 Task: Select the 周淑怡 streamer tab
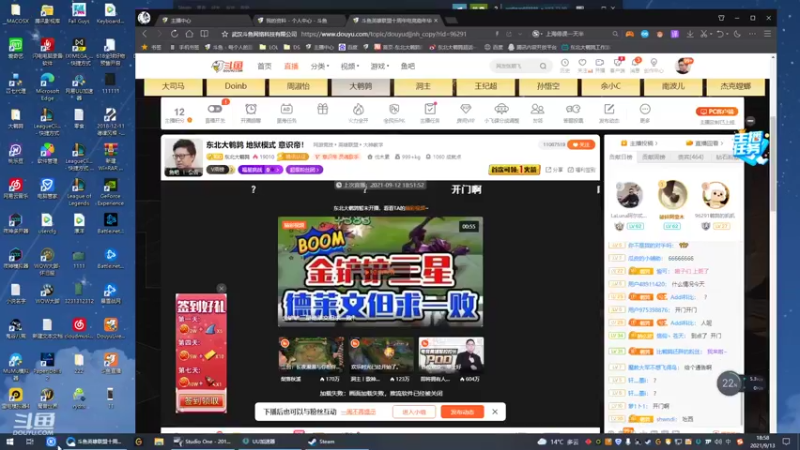[x=298, y=86]
